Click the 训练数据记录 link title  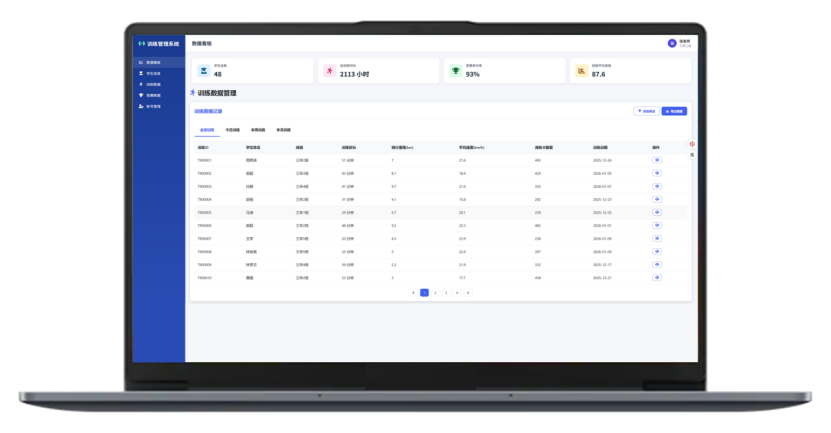pyautogui.click(x=208, y=111)
